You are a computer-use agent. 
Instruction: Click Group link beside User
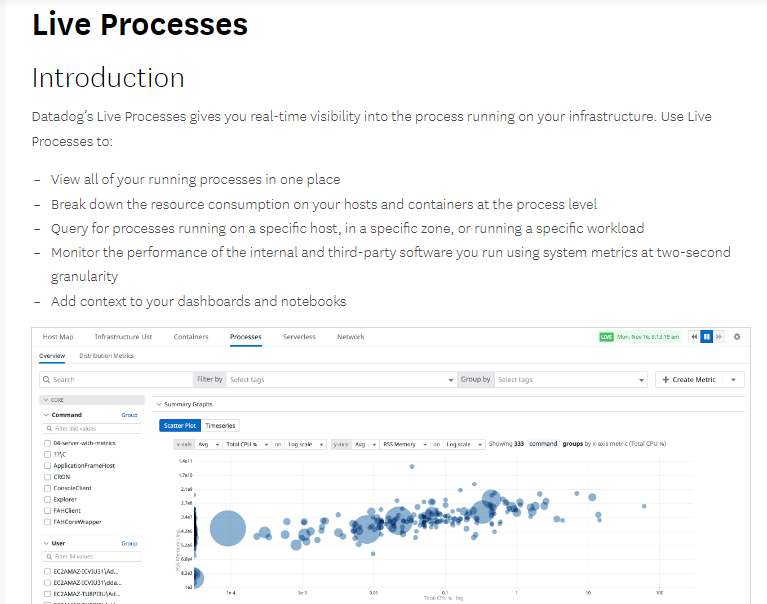coord(129,543)
